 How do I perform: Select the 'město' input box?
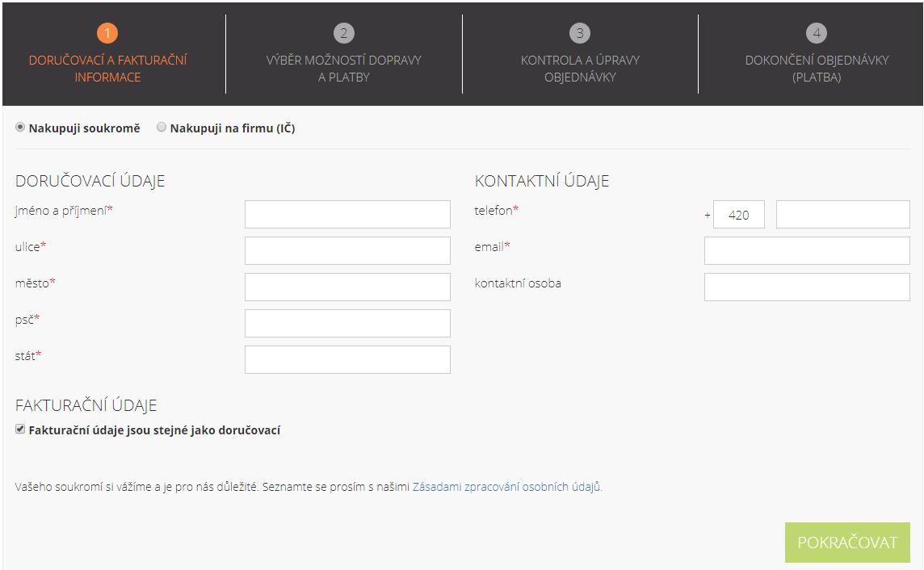pyautogui.click(x=347, y=287)
